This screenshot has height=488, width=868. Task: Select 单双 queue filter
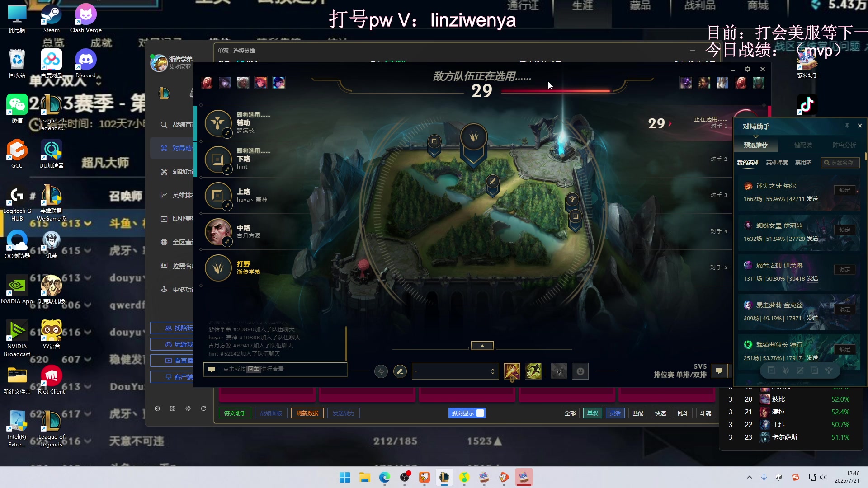(x=593, y=413)
